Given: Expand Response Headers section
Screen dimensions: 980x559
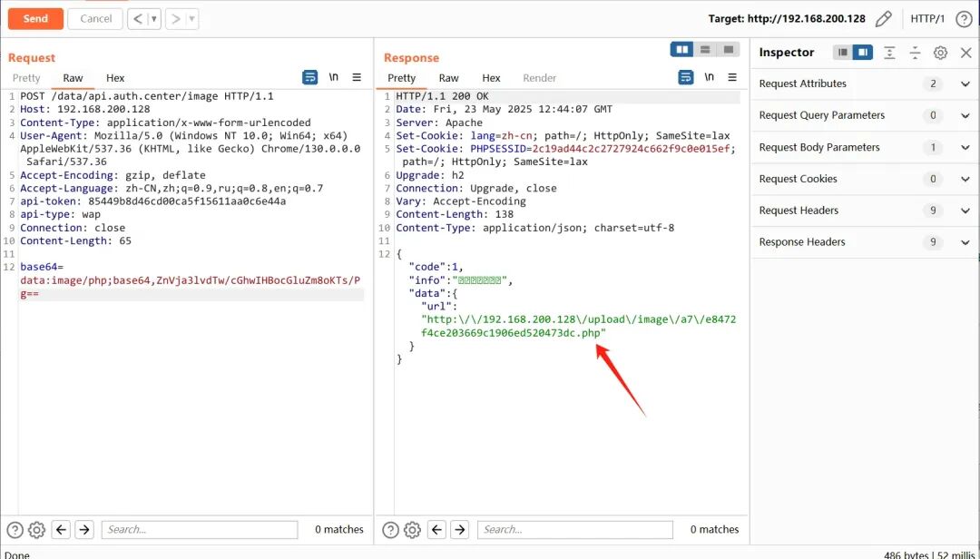Looking at the screenshot, I should [865, 242].
